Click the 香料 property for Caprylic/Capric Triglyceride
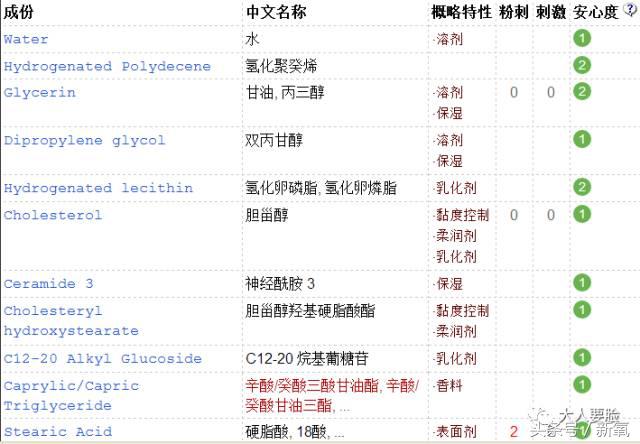Image resolution: width=640 pixels, height=444 pixels. pyautogui.click(x=449, y=386)
